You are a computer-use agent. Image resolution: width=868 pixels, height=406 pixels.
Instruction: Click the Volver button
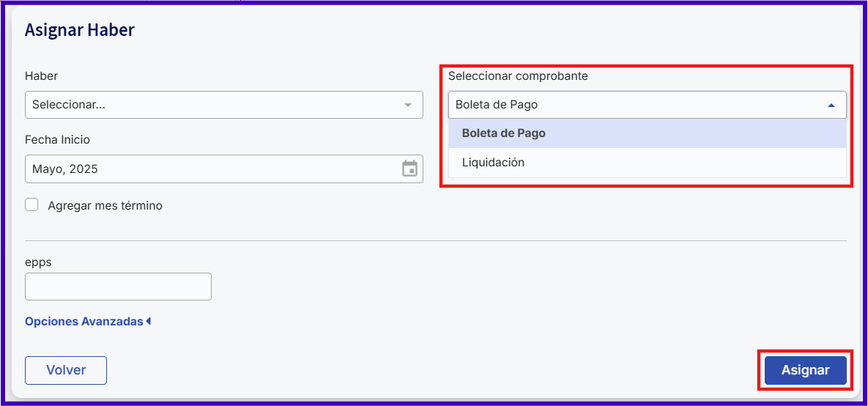point(66,370)
